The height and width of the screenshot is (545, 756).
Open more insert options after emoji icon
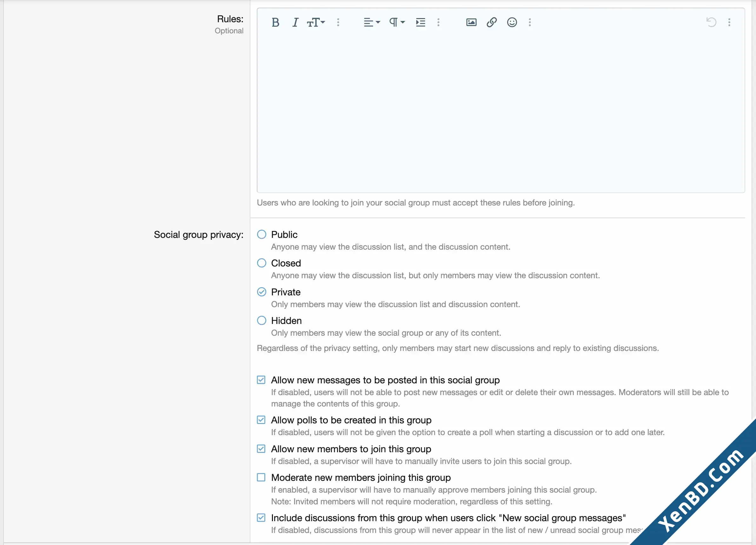pos(530,22)
